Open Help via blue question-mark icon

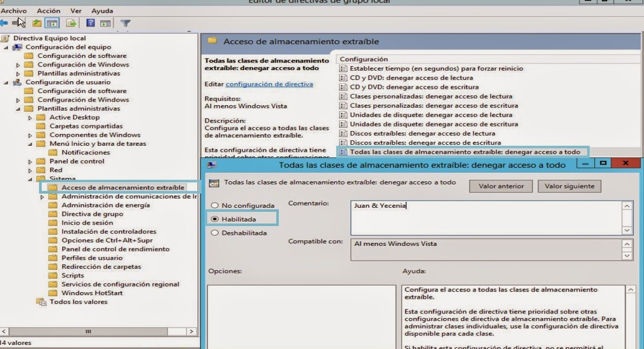point(90,23)
